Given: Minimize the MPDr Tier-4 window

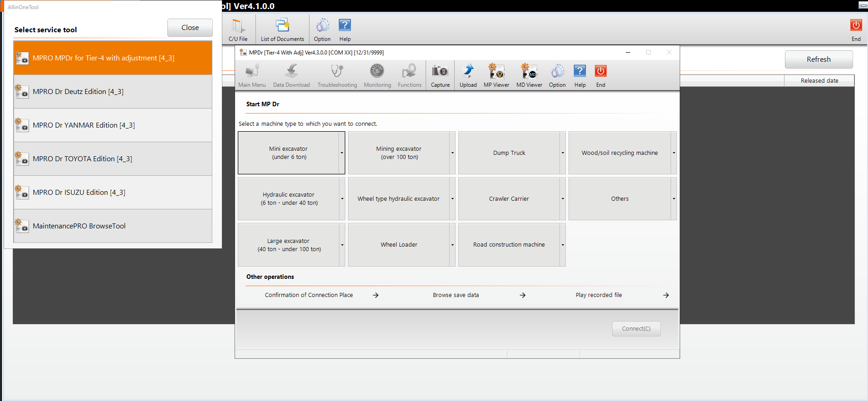Looking at the screenshot, I should coord(628,52).
